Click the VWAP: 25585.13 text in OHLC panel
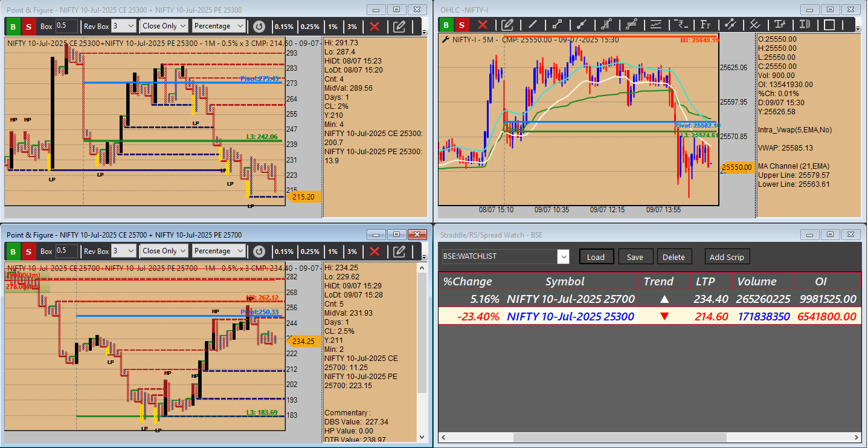The height and width of the screenshot is (448, 868). pos(785,148)
